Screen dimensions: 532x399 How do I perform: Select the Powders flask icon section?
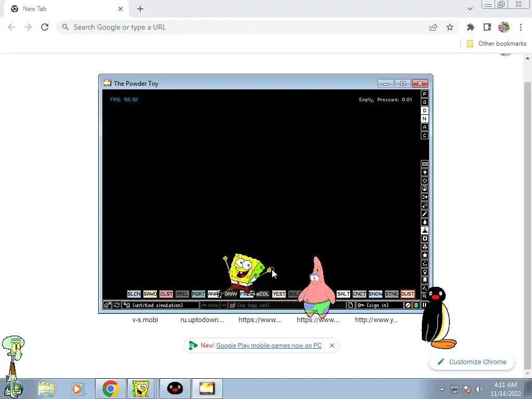424,230
